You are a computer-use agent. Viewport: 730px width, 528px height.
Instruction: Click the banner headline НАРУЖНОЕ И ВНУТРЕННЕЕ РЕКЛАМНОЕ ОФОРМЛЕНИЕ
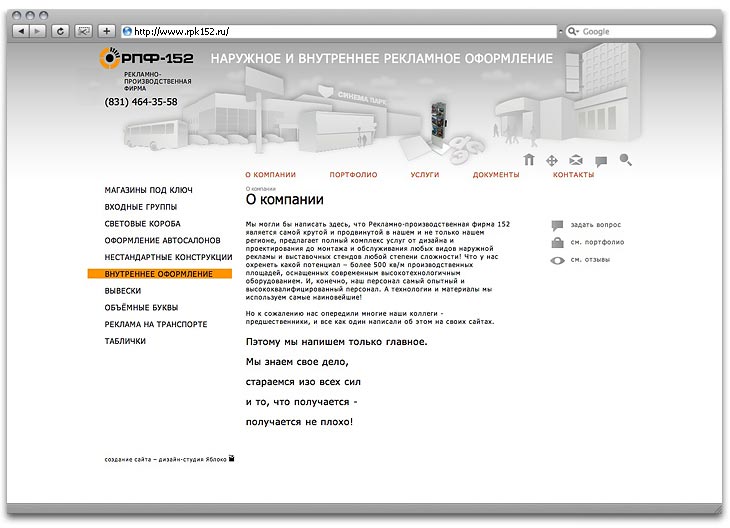click(382, 59)
